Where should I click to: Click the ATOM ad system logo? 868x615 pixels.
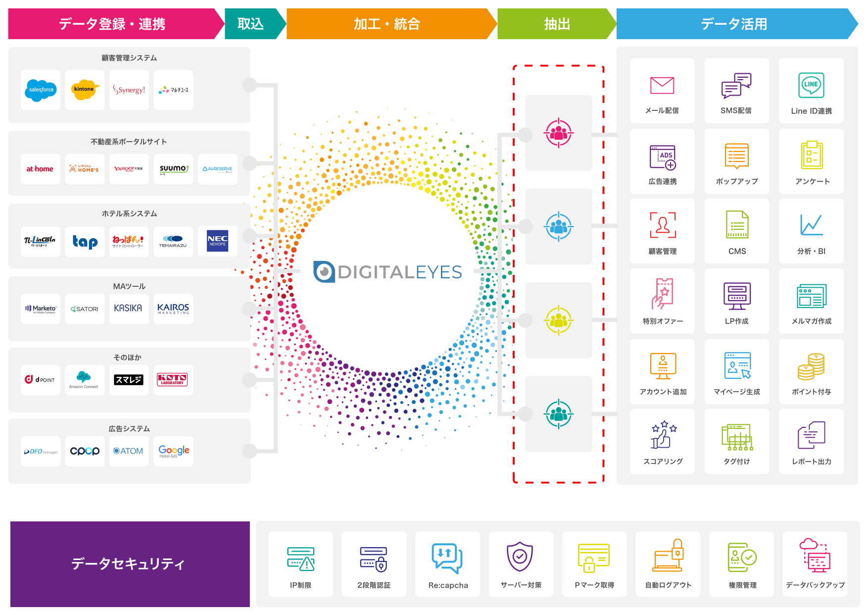point(129,451)
